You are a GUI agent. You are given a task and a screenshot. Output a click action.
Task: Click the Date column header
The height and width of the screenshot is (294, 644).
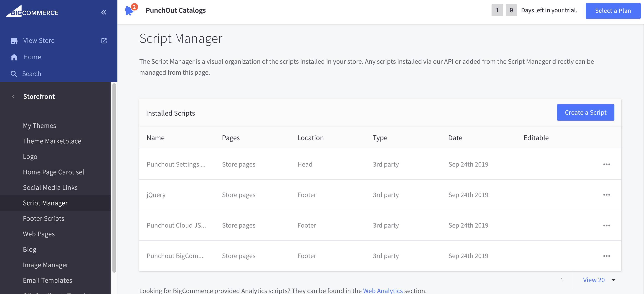click(x=455, y=138)
